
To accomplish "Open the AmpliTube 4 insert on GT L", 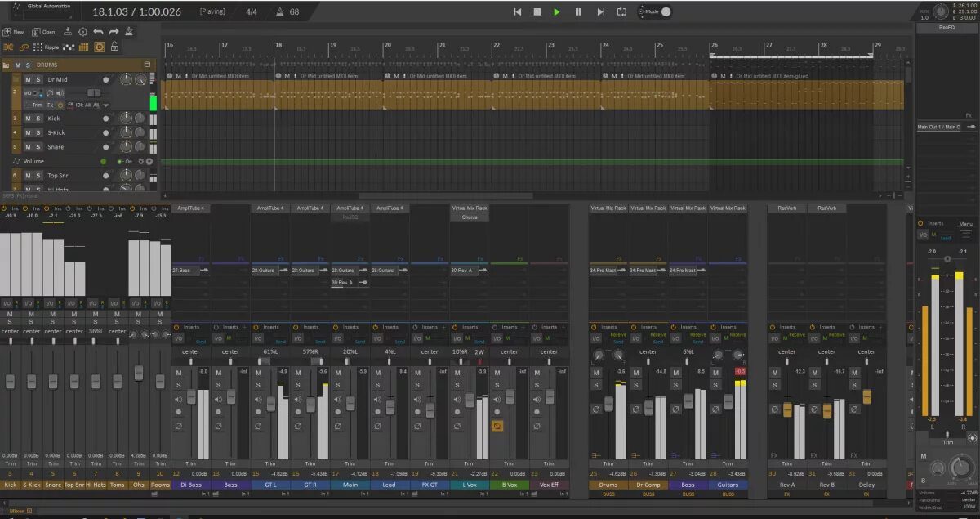I will [270, 208].
